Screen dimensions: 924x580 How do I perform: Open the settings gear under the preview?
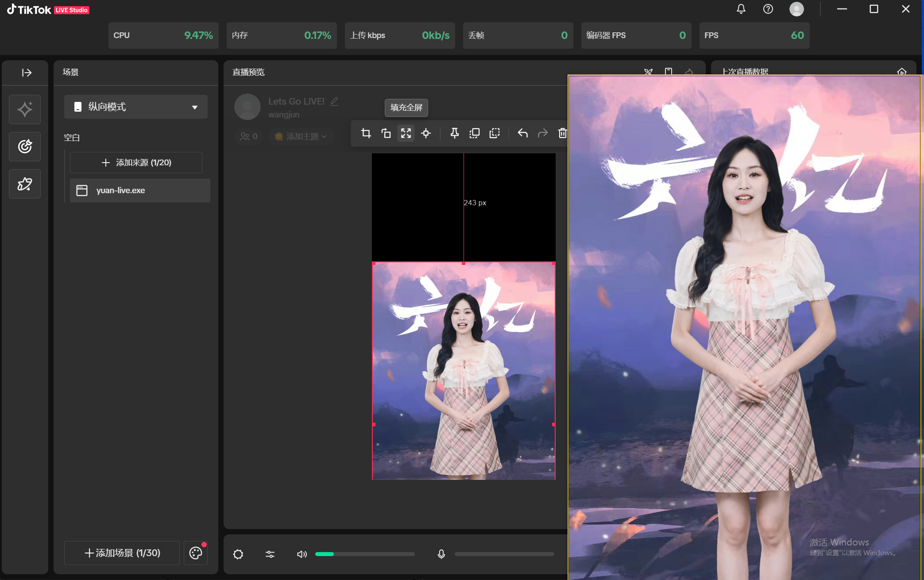(x=238, y=554)
